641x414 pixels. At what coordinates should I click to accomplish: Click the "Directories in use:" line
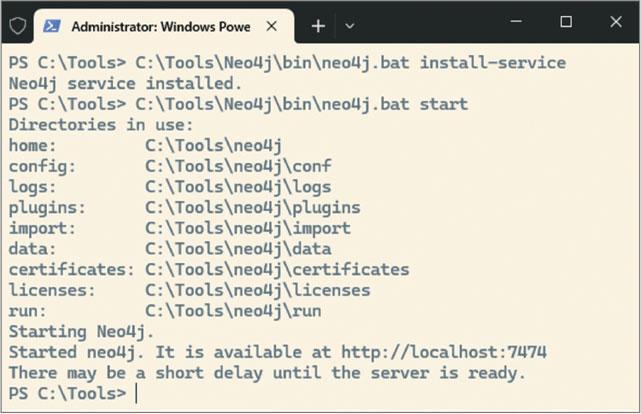101,125
